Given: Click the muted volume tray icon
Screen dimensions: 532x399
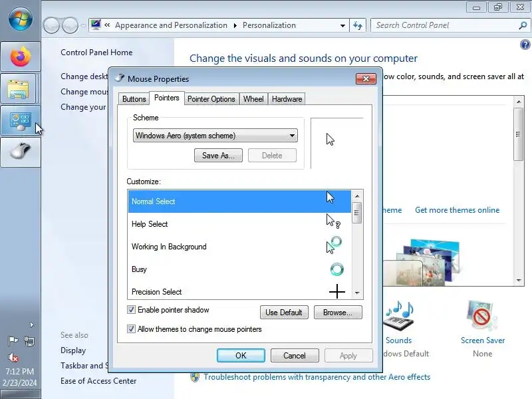Looking at the screenshot, I should point(13,357).
